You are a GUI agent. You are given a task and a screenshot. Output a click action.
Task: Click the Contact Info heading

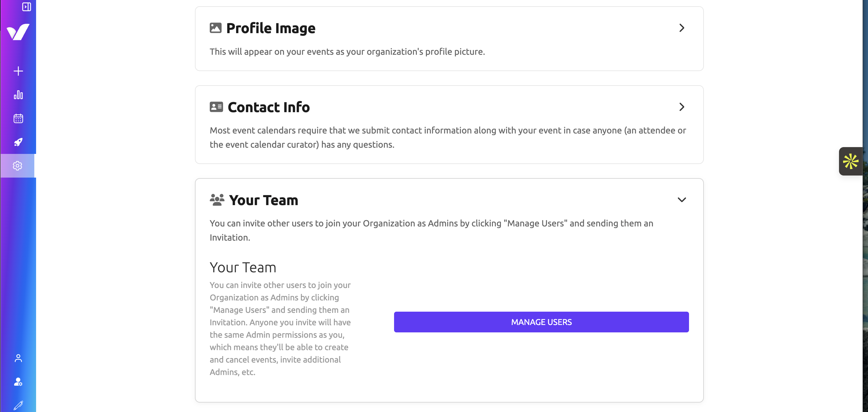coord(269,107)
